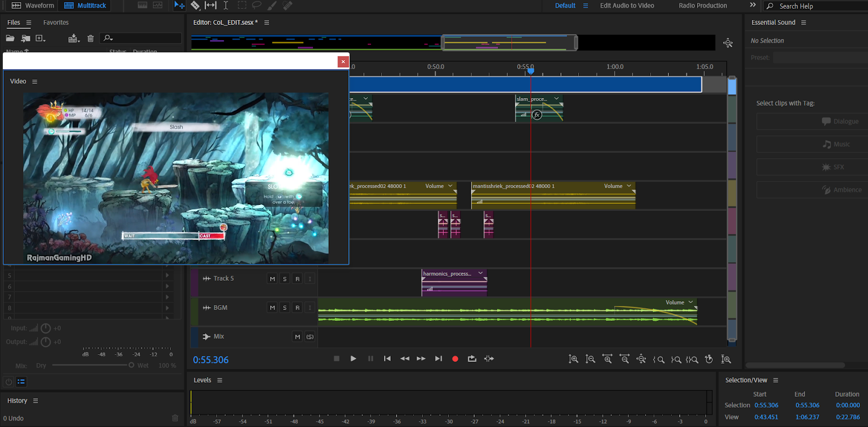
Task: Mute Track 5
Action: (x=272, y=279)
